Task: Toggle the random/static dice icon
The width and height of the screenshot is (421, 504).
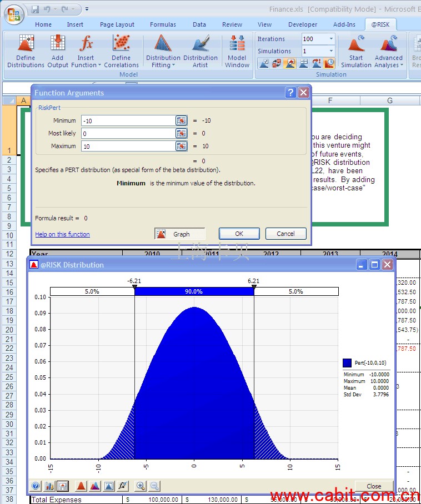Action: coord(277,63)
